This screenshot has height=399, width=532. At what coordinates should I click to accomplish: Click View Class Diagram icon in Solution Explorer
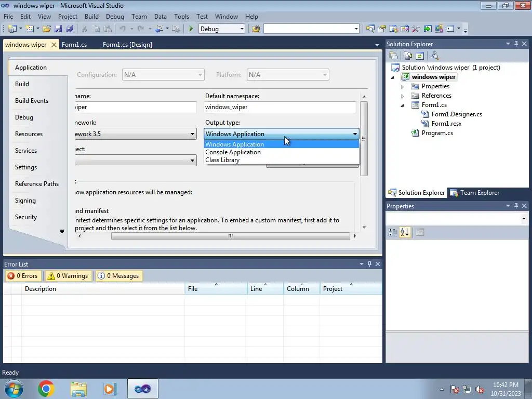[x=435, y=56]
